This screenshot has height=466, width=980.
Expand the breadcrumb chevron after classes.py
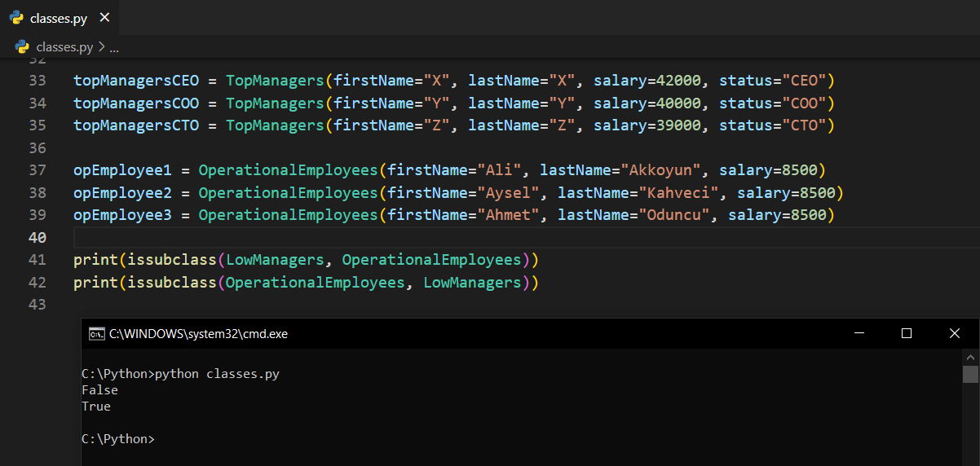[x=101, y=47]
